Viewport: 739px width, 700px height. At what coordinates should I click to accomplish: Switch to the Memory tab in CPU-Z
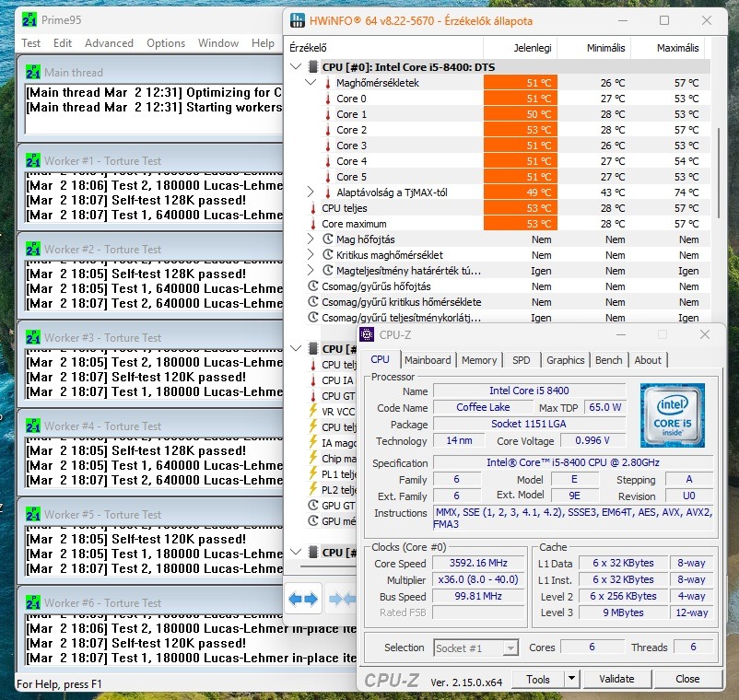(x=479, y=360)
